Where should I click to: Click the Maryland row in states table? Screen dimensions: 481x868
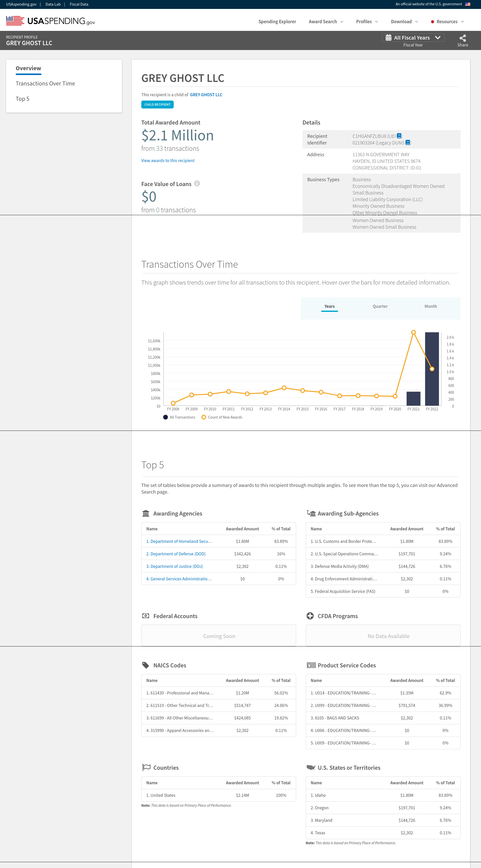pyautogui.click(x=383, y=820)
